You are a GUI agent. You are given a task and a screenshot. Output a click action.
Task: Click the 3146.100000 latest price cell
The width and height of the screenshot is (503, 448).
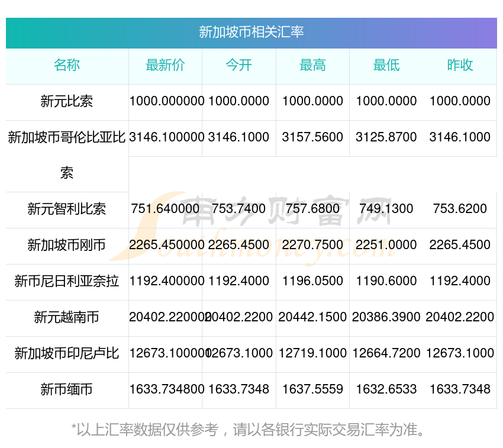click(x=167, y=137)
